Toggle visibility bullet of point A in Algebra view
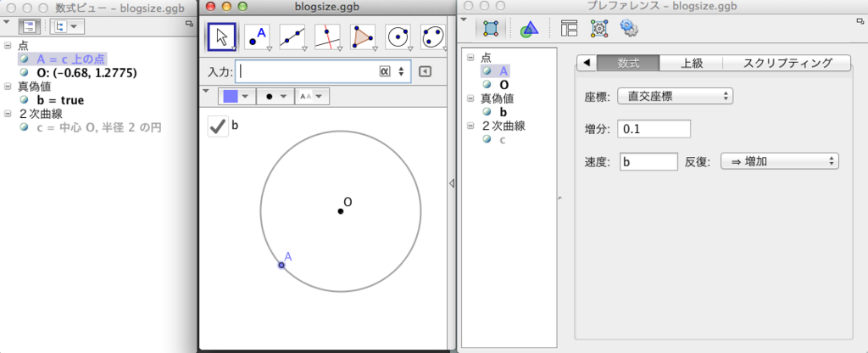 (x=23, y=59)
